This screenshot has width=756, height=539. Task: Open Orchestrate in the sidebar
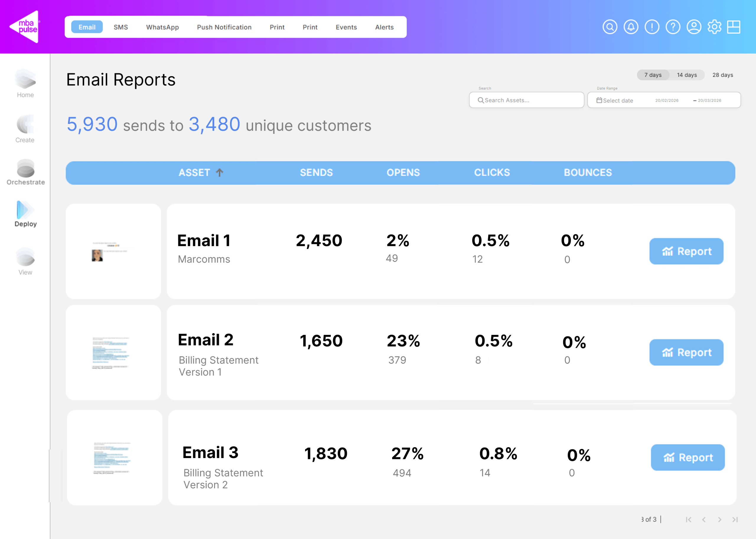click(26, 172)
